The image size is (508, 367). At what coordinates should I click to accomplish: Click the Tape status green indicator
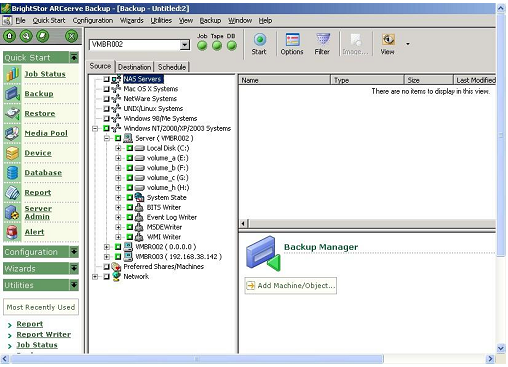pyautogui.click(x=217, y=46)
